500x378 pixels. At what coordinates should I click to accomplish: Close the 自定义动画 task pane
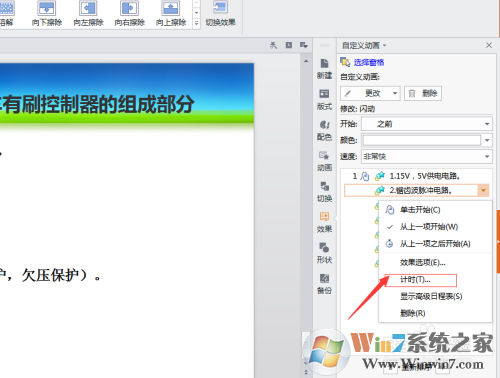489,45
